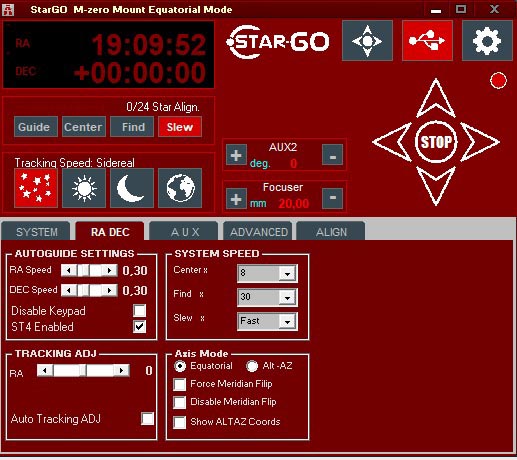This screenshot has width=517, height=460.
Task: Move mount east with right arrow
Action: [x=480, y=142]
